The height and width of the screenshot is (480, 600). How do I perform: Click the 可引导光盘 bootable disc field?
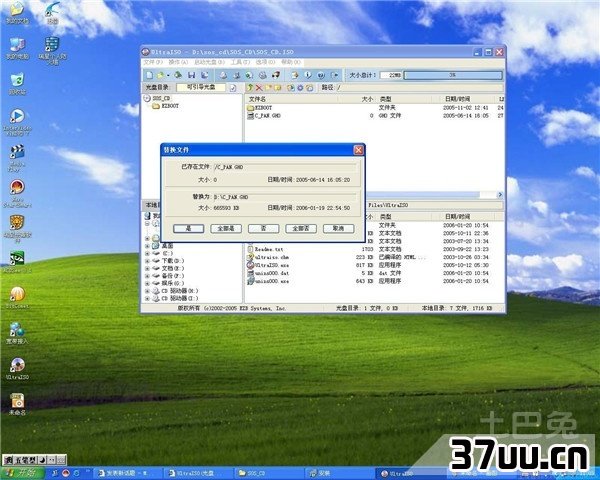click(x=201, y=87)
